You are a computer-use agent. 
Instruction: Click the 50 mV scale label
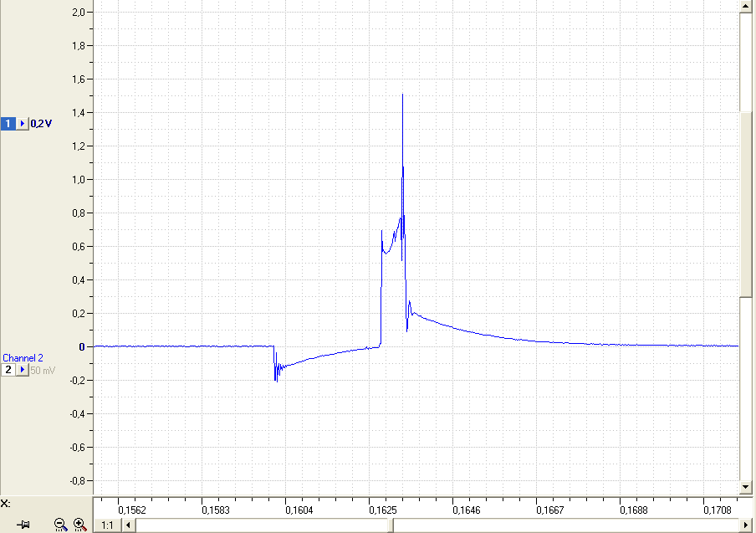pos(43,371)
